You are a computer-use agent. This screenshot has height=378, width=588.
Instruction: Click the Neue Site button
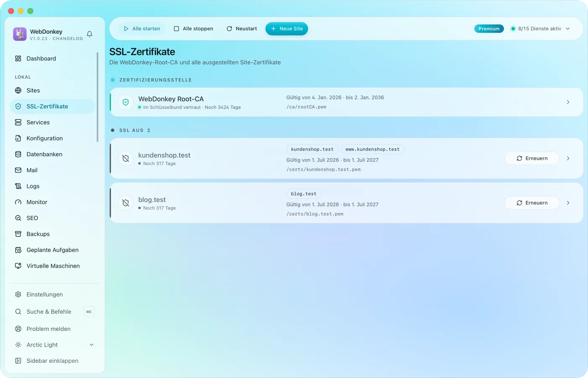(287, 29)
